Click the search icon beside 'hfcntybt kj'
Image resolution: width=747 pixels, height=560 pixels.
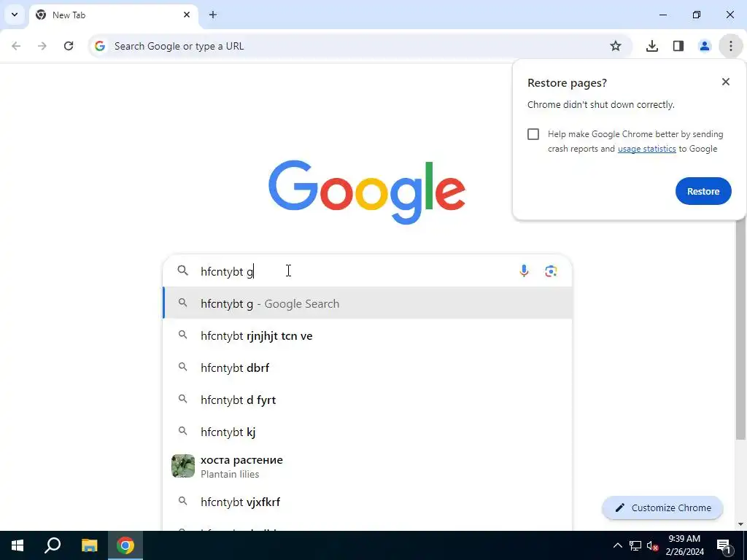(x=182, y=431)
